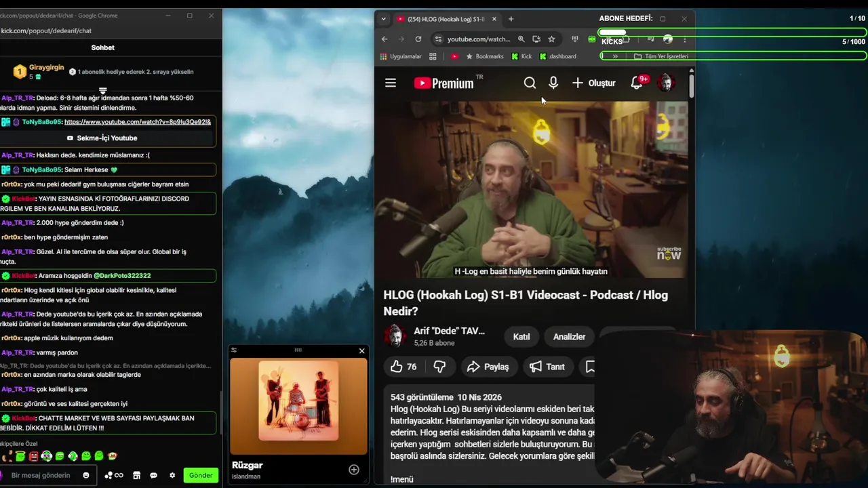This screenshot has height=488, width=868.
Task: Close the HLOG YouTube tab
Action: (x=494, y=19)
